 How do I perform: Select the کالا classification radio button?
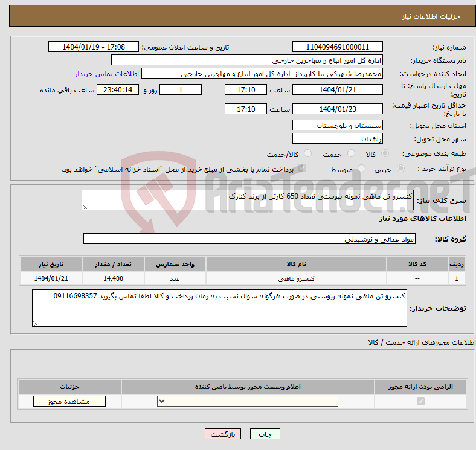386,154
